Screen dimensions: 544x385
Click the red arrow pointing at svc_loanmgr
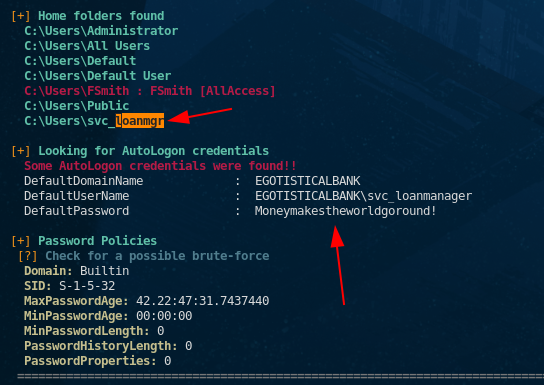click(199, 116)
